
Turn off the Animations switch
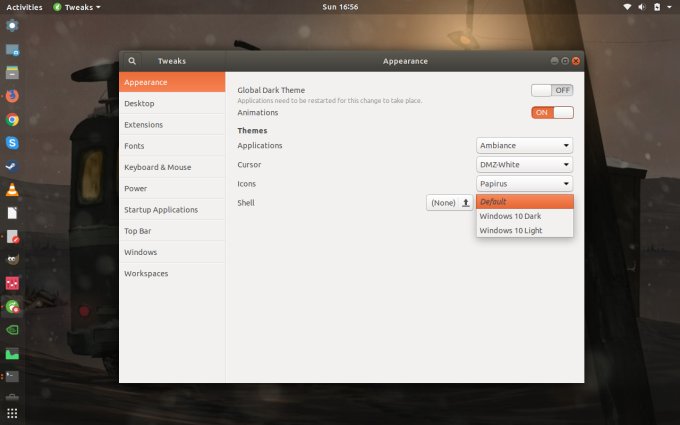552,112
